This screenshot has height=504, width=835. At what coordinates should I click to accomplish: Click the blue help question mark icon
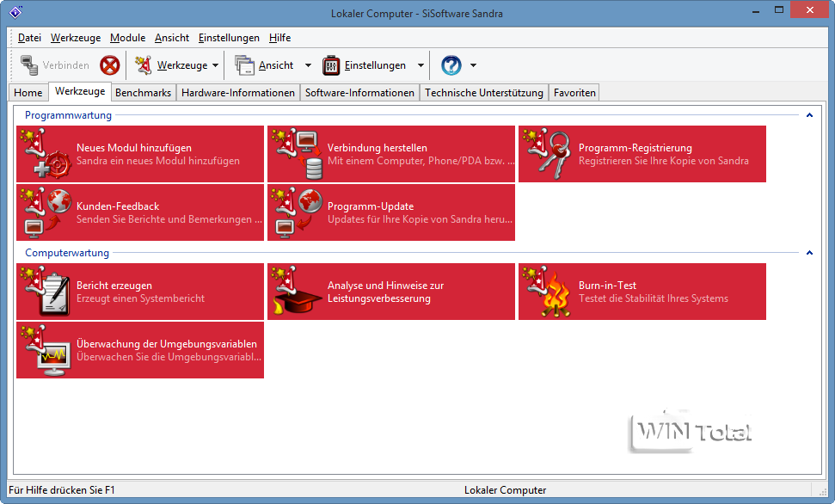coord(451,65)
